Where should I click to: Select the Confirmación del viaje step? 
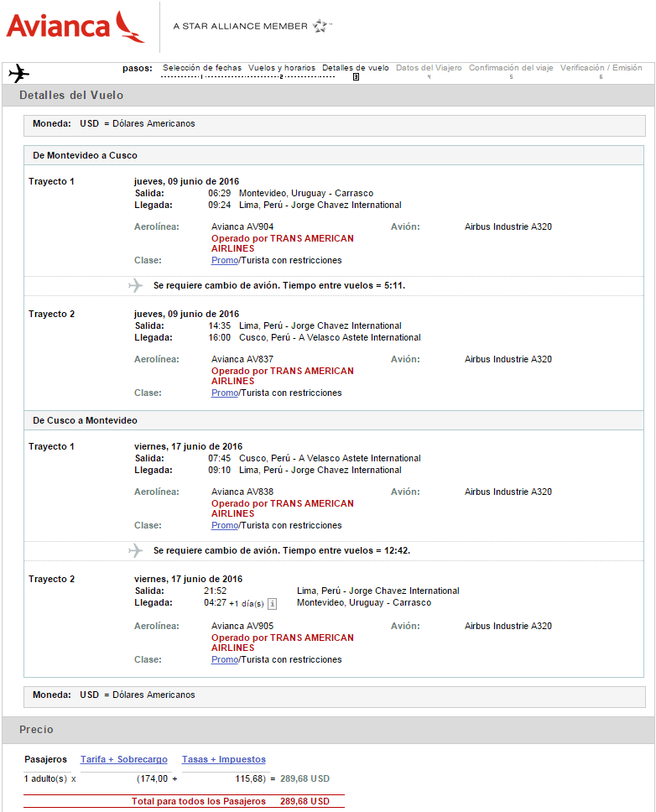coord(511,68)
